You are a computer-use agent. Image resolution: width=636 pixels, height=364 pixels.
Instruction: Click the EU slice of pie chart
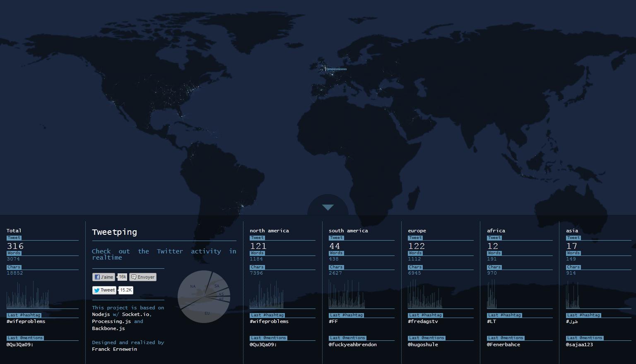(207, 313)
